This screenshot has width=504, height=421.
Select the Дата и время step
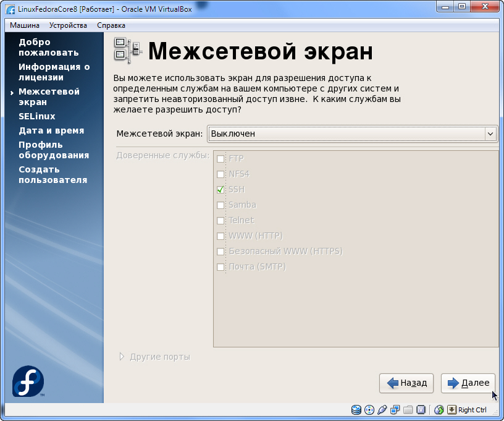pyautogui.click(x=51, y=130)
